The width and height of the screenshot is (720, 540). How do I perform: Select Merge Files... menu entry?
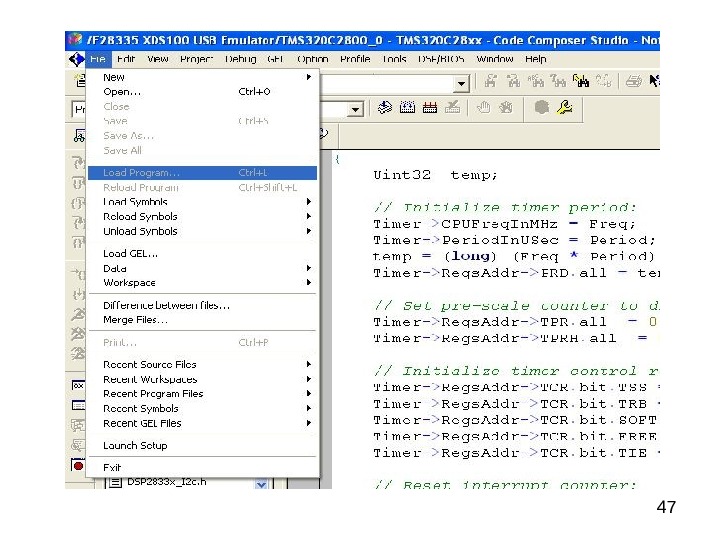pyautogui.click(x=202, y=320)
